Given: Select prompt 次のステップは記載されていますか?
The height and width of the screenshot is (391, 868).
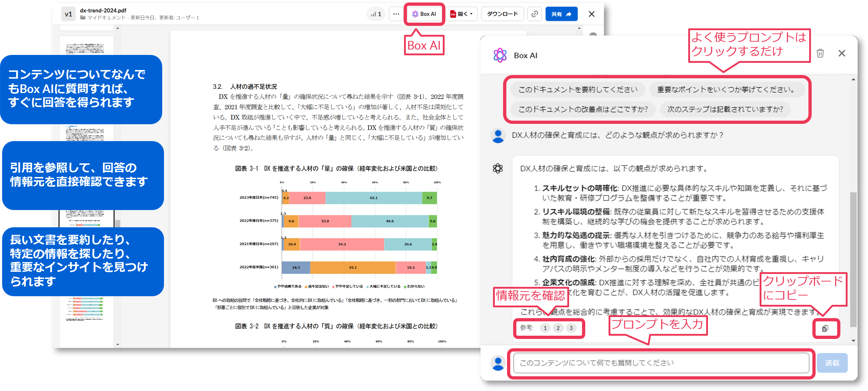Looking at the screenshot, I should click(x=725, y=109).
